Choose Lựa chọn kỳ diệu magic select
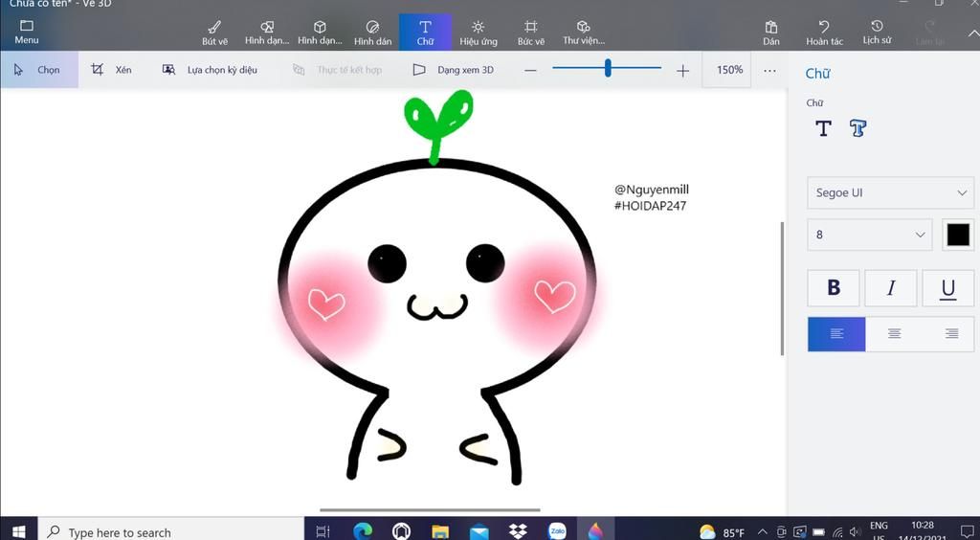This screenshot has height=540, width=980. (210, 69)
